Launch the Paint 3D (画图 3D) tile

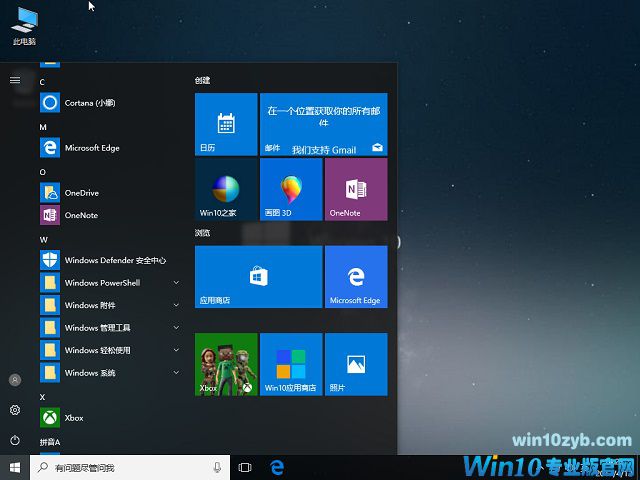pos(291,189)
